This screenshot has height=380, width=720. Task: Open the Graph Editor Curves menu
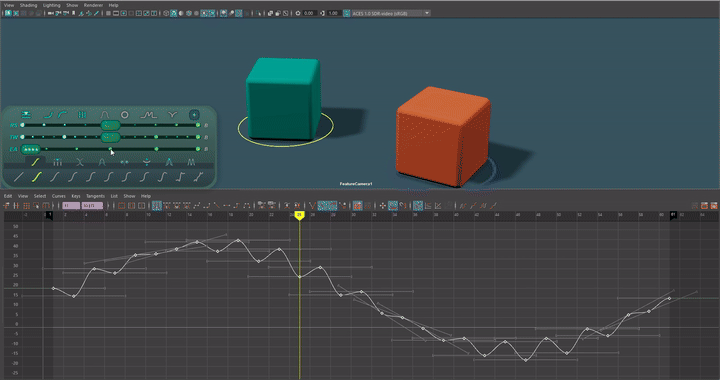point(58,196)
